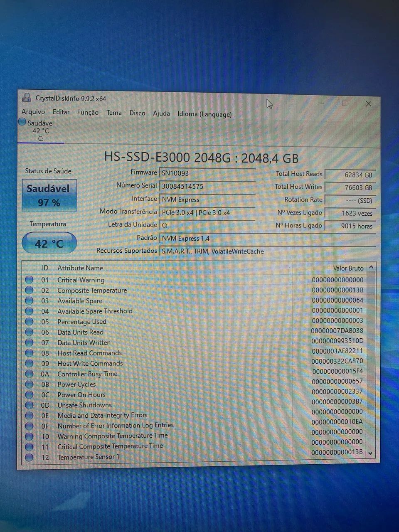The image size is (399, 532).
Task: Open the Idioma (Language) menu
Action: (x=204, y=114)
